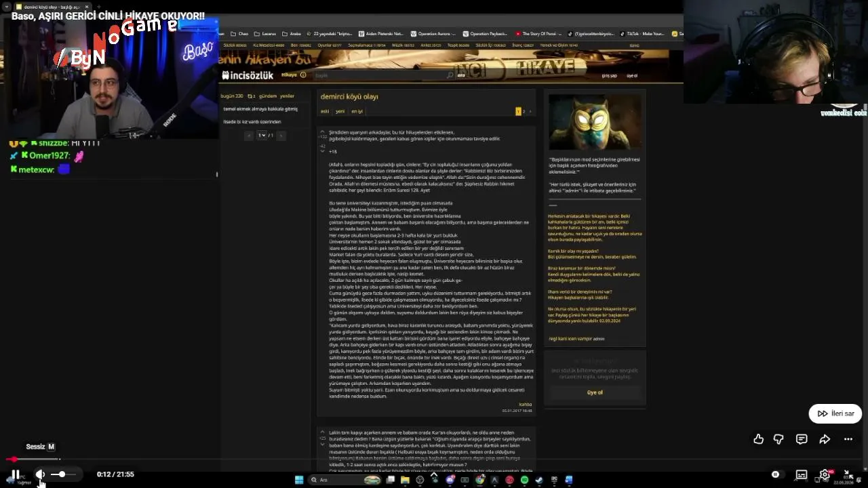
Task: Open the three-dot more options menu
Action: point(848,439)
